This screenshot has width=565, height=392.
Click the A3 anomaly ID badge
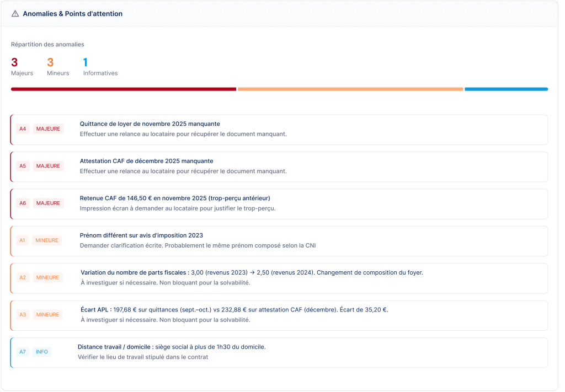[x=23, y=315]
